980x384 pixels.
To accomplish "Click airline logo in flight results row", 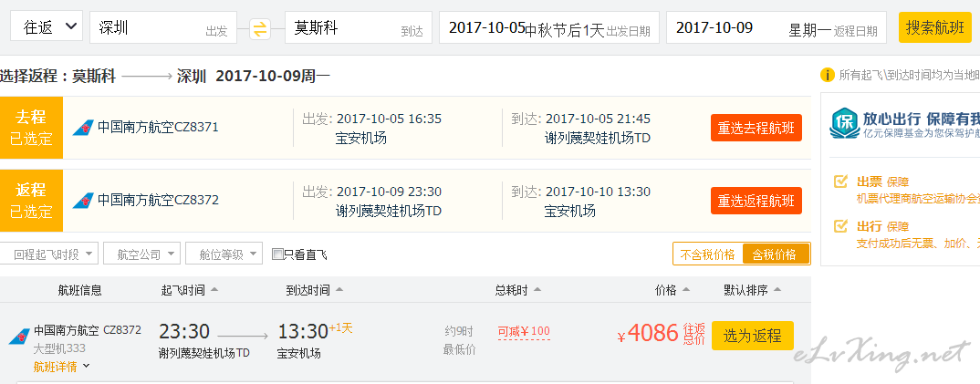I will [x=19, y=337].
